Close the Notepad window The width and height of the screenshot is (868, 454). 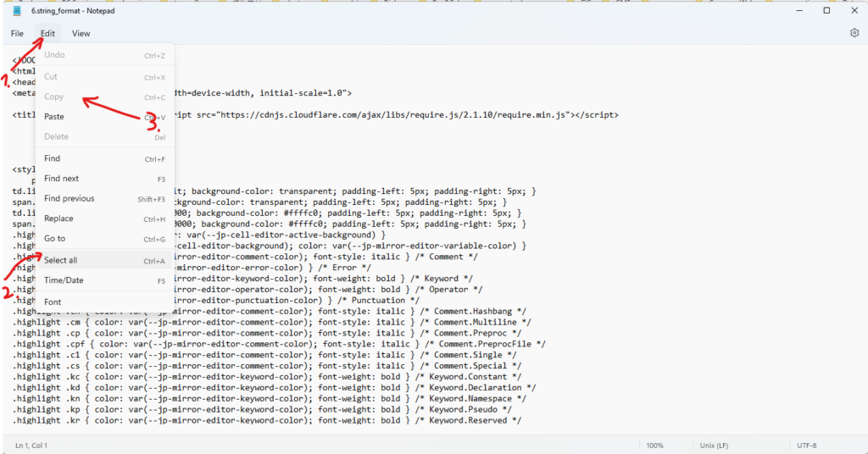click(854, 10)
